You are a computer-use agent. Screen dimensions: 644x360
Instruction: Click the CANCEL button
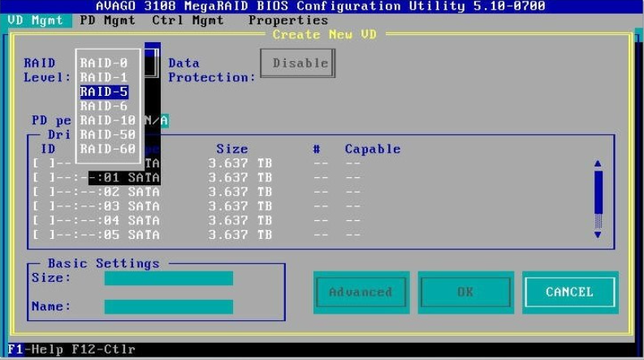tap(570, 293)
